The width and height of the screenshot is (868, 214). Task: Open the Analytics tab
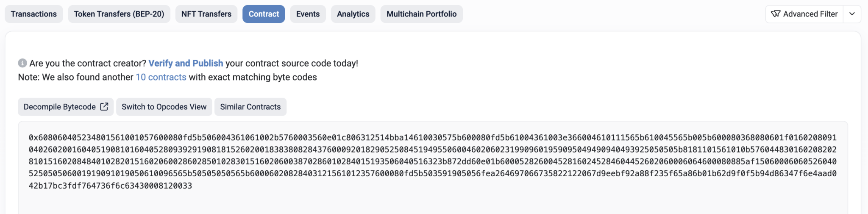[x=353, y=14]
